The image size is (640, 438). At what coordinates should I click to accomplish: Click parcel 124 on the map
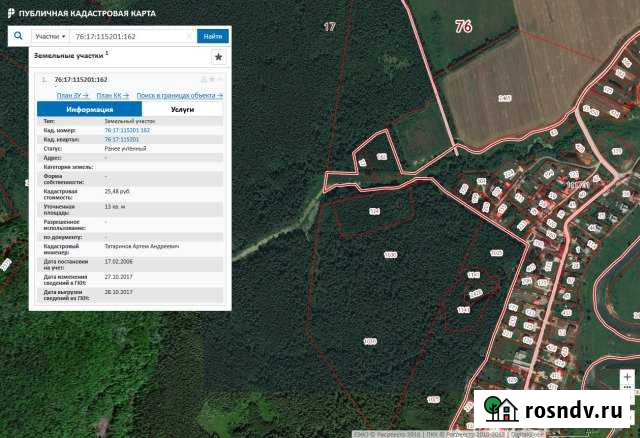[x=375, y=212]
